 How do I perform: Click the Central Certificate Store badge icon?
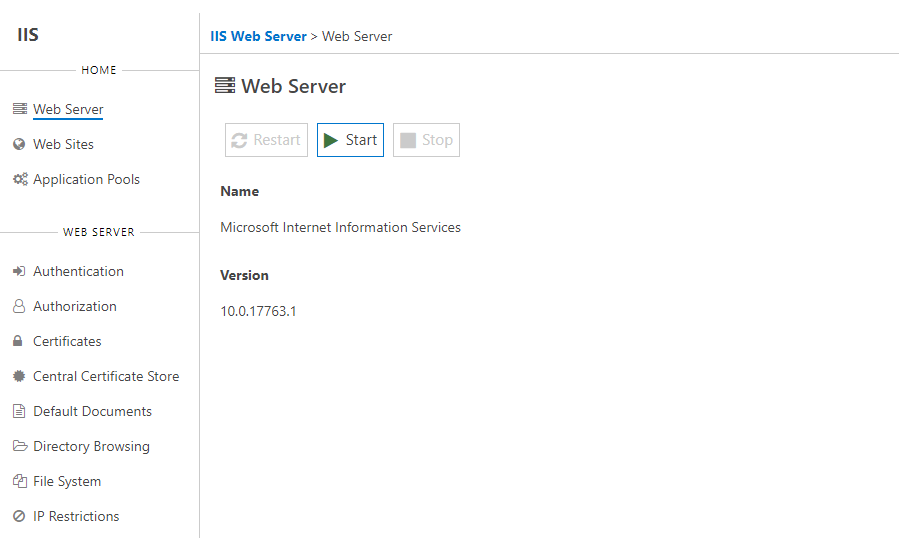(x=19, y=376)
